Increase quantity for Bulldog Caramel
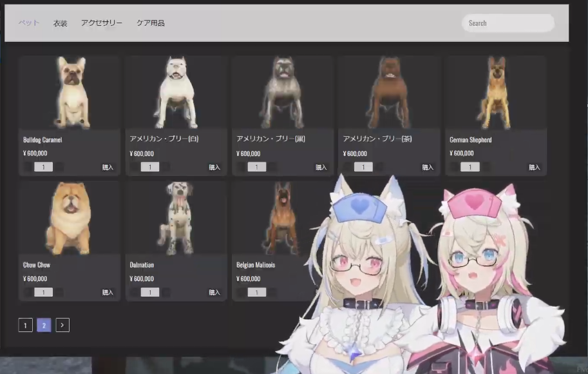The width and height of the screenshot is (588, 374). pos(59,167)
